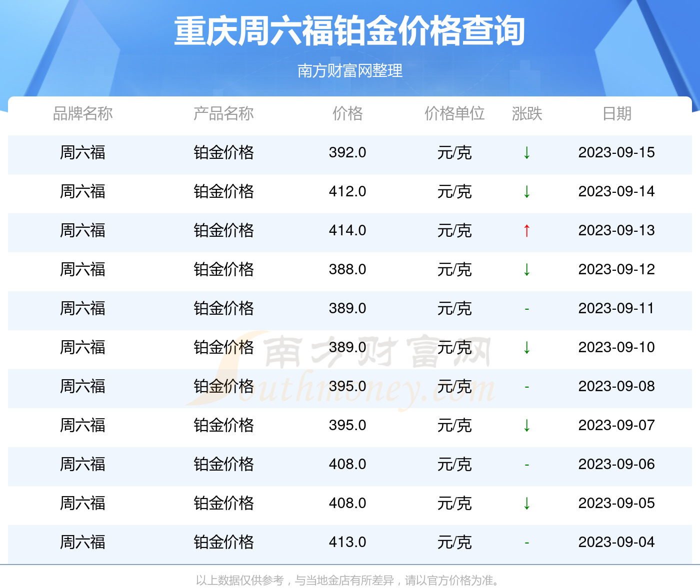Click the price 392.0
The height and width of the screenshot is (588, 700).
click(347, 152)
